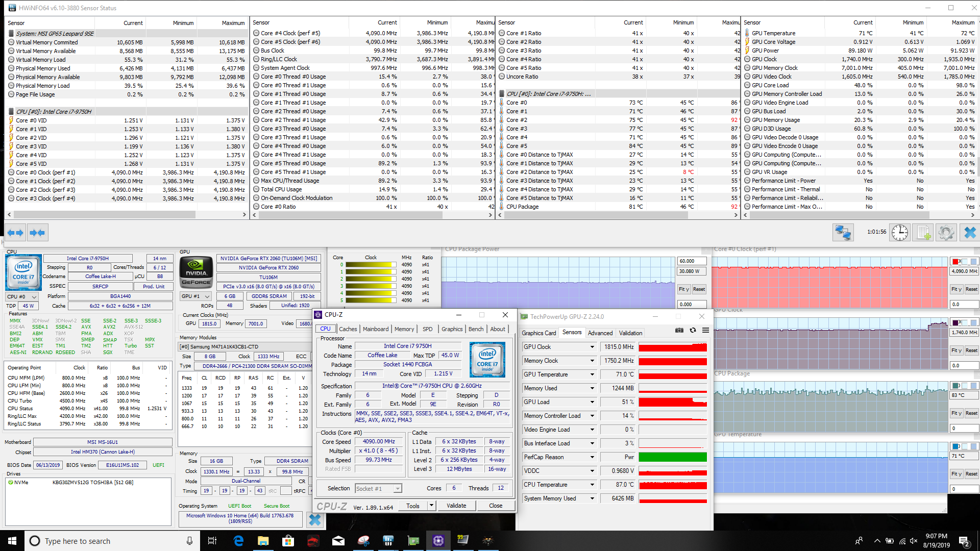Launch Microsoft Edge from the taskbar
The width and height of the screenshot is (980, 551).
tap(238, 541)
